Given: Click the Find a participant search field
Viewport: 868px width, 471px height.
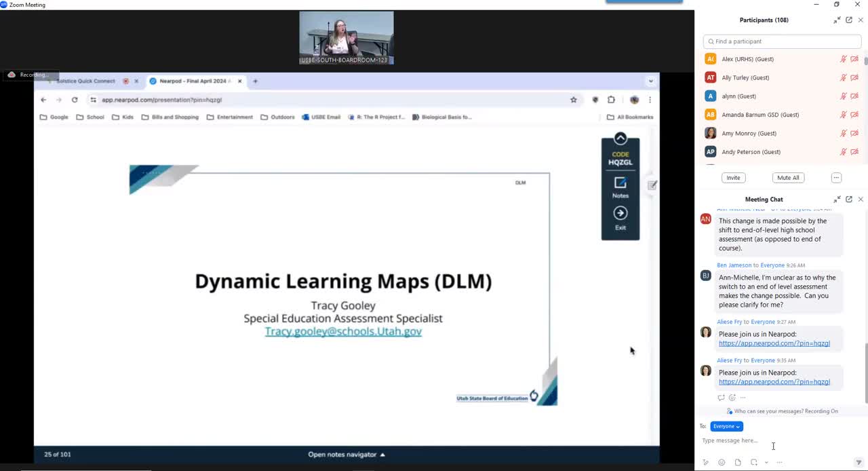Looking at the screenshot, I should [x=782, y=41].
